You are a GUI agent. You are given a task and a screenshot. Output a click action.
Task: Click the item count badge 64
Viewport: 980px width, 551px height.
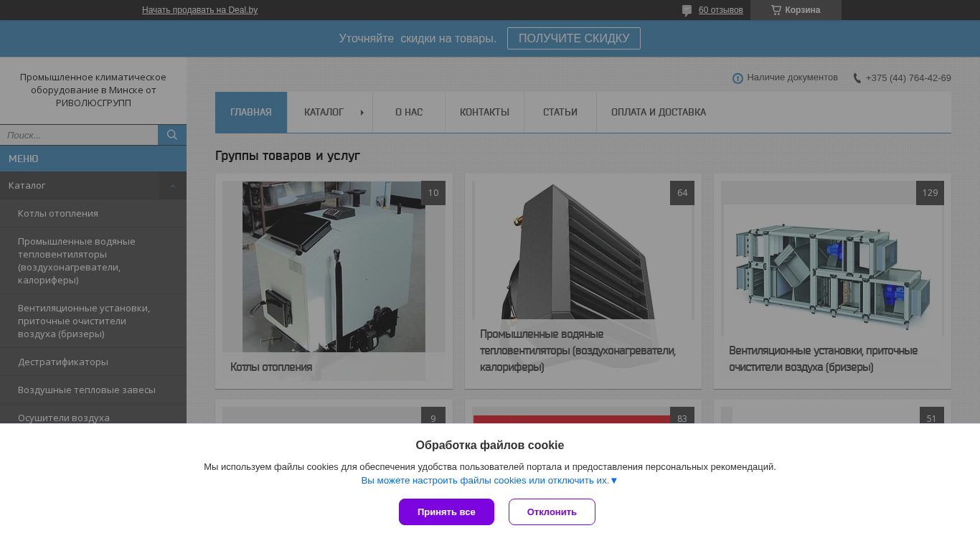pyautogui.click(x=682, y=193)
